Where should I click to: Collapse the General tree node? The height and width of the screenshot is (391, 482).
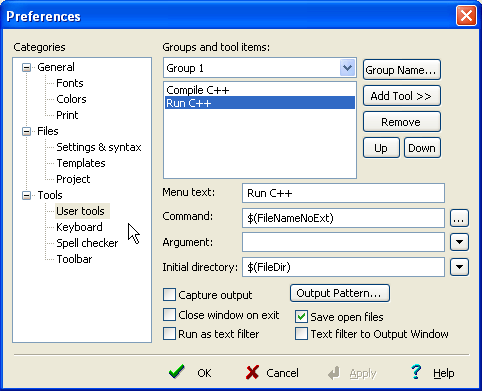(x=26, y=68)
